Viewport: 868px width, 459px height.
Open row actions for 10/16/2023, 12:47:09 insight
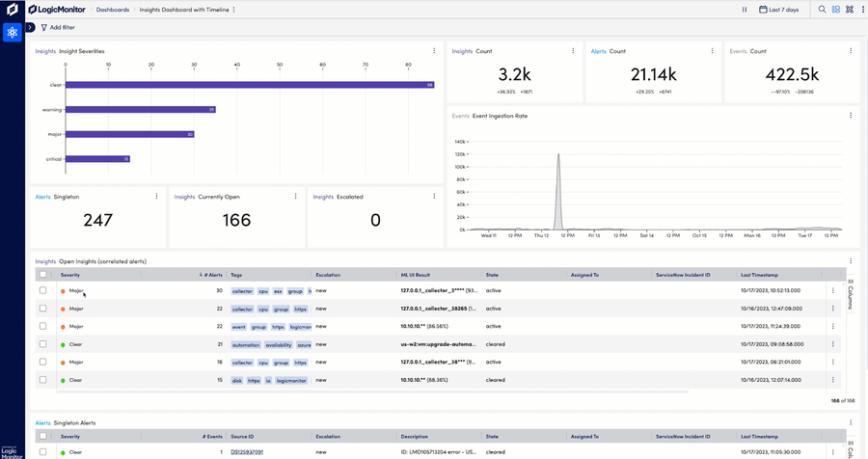point(832,309)
